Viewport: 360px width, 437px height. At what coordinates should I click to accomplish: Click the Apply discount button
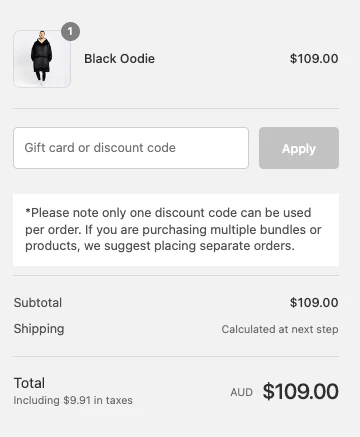[x=299, y=148]
